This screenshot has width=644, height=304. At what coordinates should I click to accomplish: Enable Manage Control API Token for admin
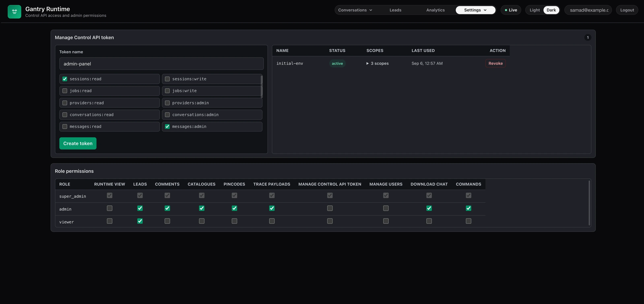(x=330, y=208)
